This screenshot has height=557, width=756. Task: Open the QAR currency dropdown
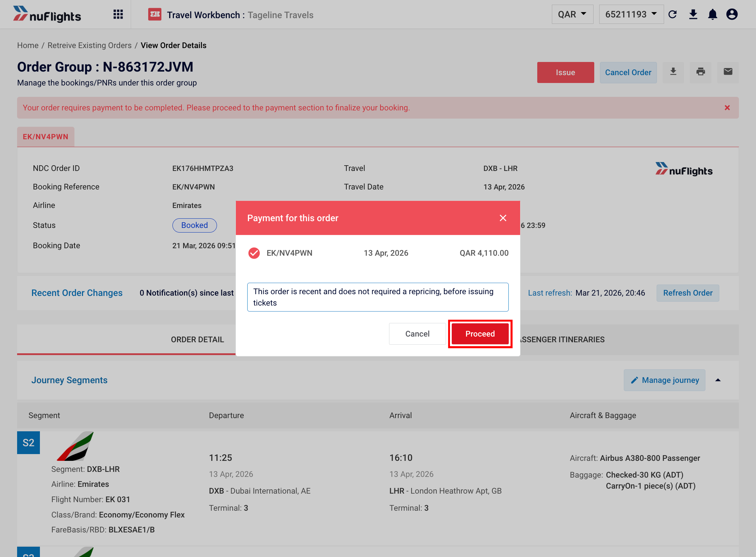(572, 14)
